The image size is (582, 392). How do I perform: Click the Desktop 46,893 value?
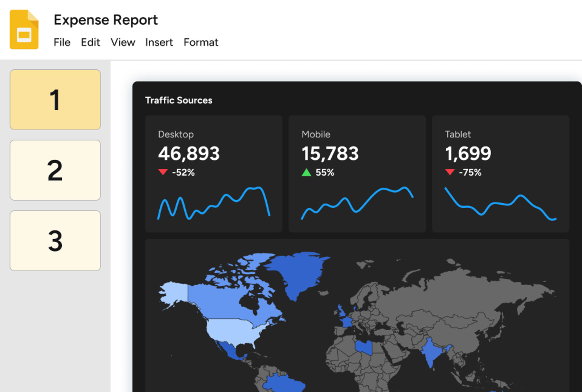[189, 154]
